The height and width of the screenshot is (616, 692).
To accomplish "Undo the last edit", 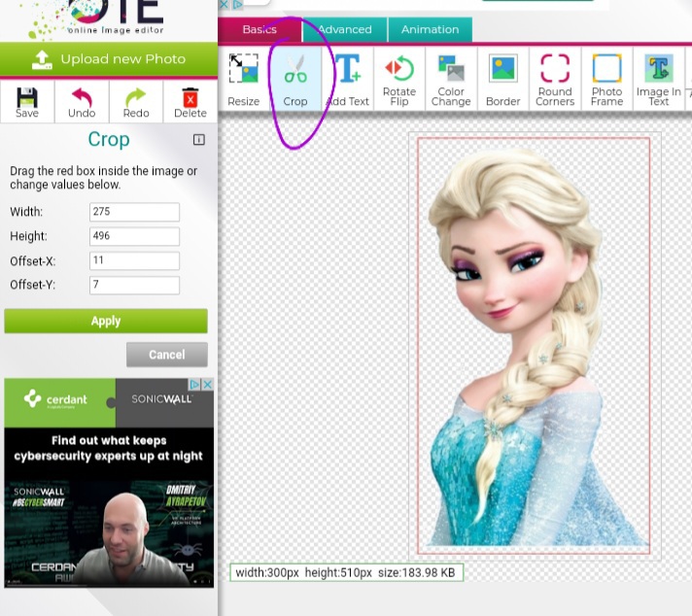I will click(x=82, y=101).
